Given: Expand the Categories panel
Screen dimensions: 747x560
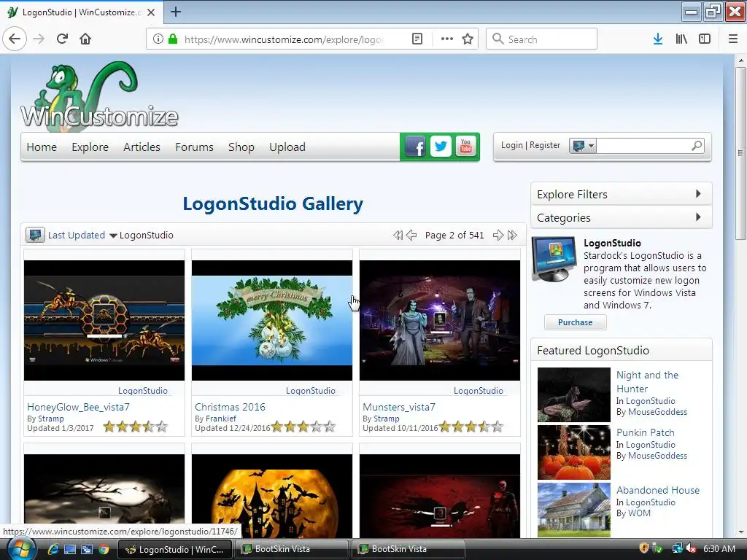Looking at the screenshot, I should pos(622,217).
